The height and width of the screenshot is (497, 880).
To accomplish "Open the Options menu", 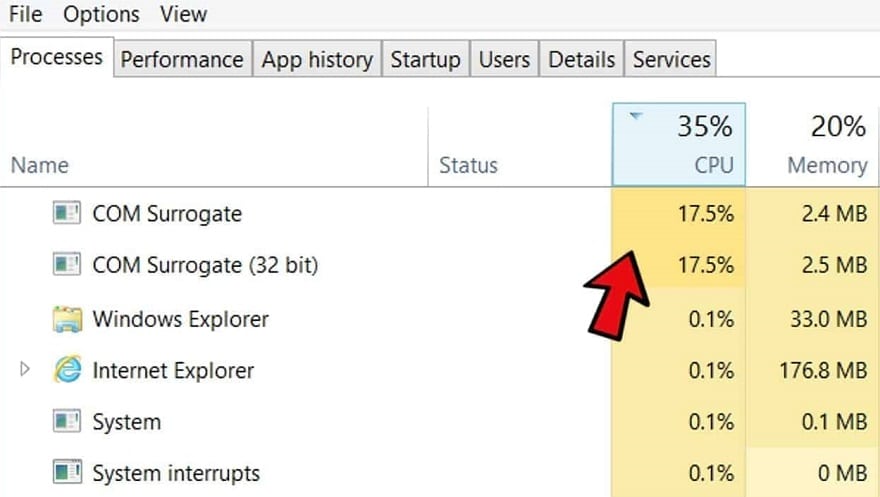I will [x=101, y=14].
